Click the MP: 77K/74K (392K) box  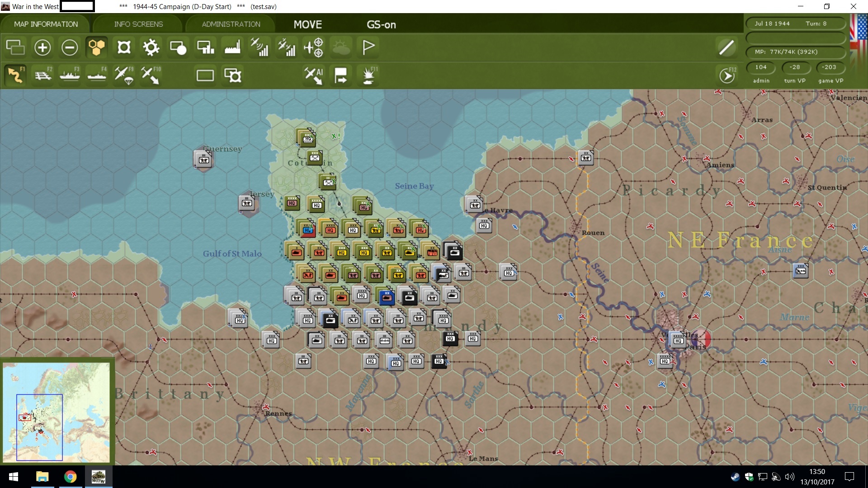pyautogui.click(x=796, y=52)
